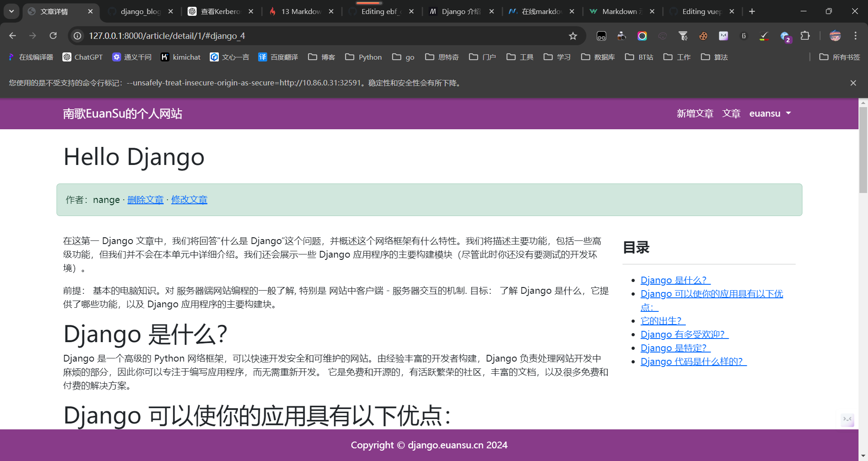This screenshot has height=461, width=868.
Task: Bookmark this page with star icon
Action: pyautogui.click(x=573, y=36)
